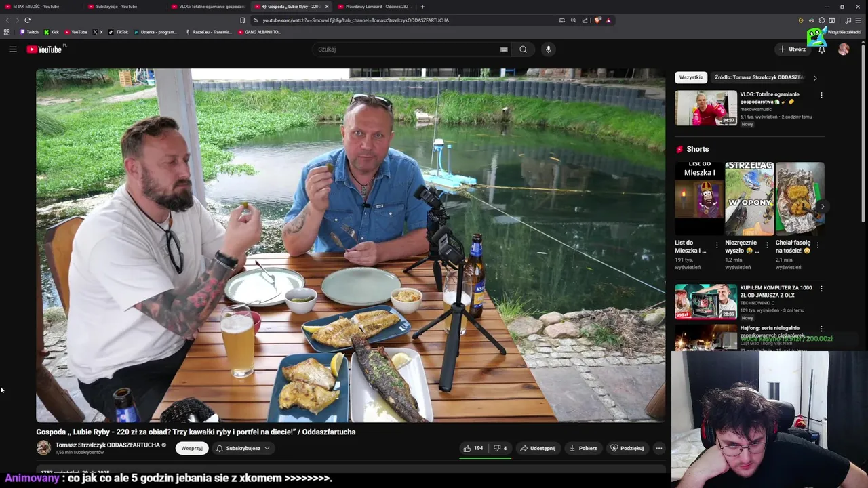Start voice search with the microphone
This screenshot has height=488, width=868.
click(x=549, y=49)
